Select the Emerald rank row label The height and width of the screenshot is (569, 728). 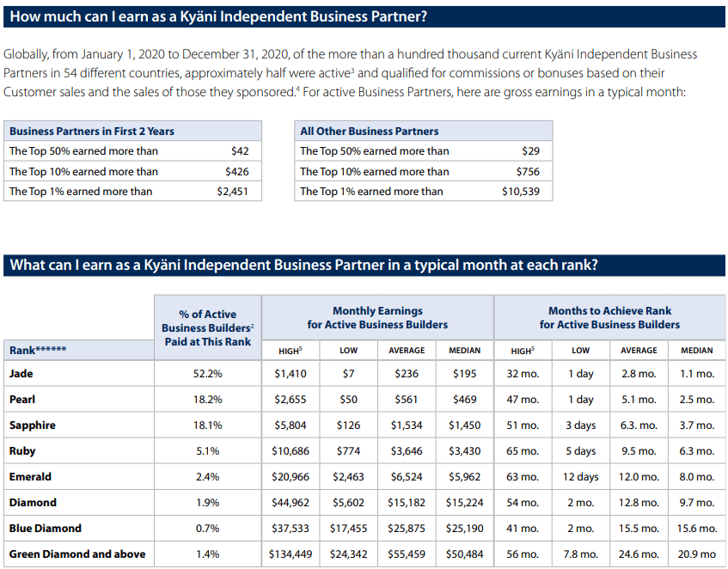pyautogui.click(x=30, y=477)
